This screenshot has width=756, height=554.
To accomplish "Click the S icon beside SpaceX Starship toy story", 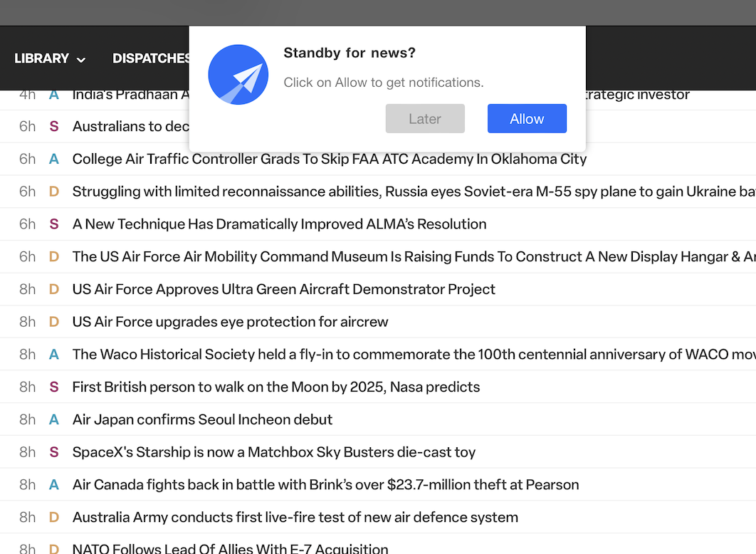I will tap(54, 452).
